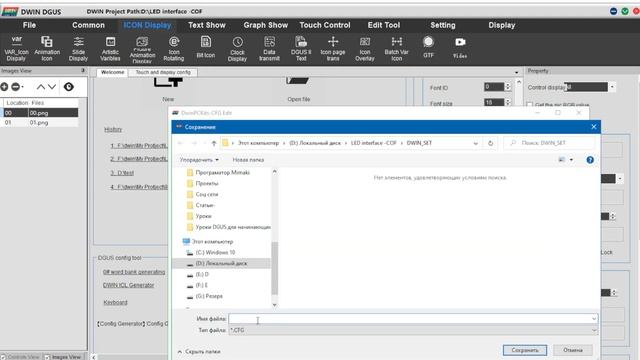Screen dimensions: 640x360
Task: Select the Проекты folder in tree
Action: click(x=207, y=183)
